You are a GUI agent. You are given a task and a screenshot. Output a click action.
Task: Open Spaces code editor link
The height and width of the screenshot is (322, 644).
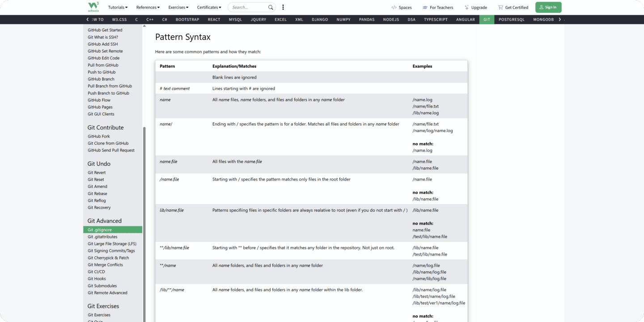pos(401,7)
